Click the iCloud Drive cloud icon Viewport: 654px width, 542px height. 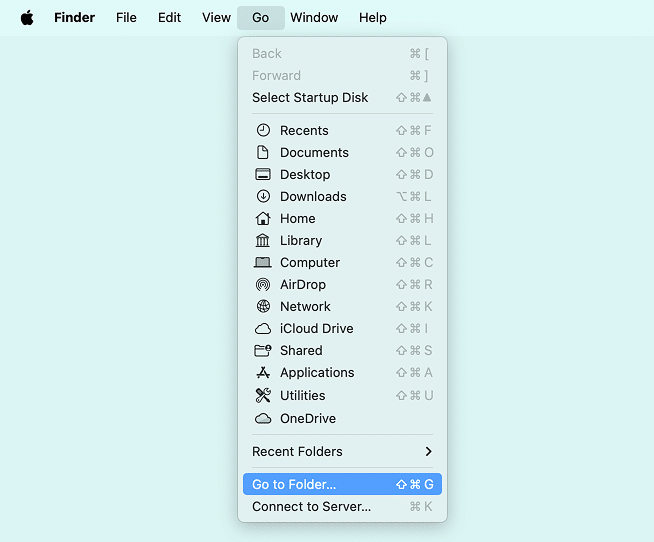click(263, 329)
